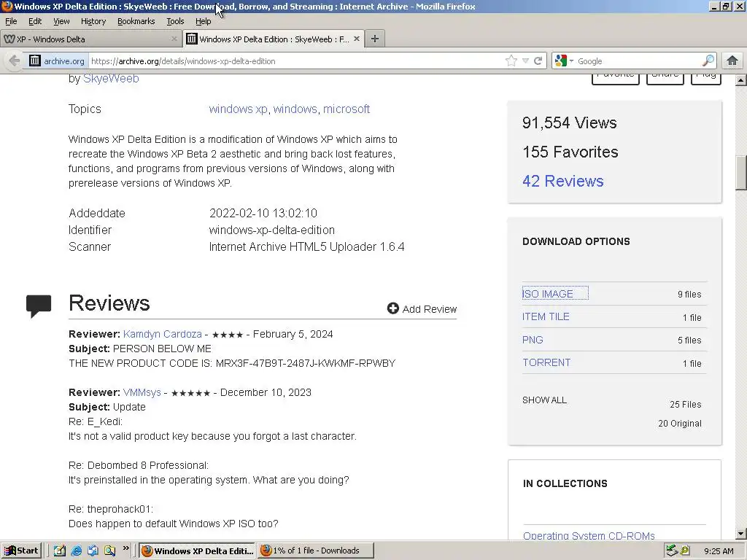The image size is (747, 560).
Task: Click the '91,554 Views' statistic
Action: [x=569, y=122]
